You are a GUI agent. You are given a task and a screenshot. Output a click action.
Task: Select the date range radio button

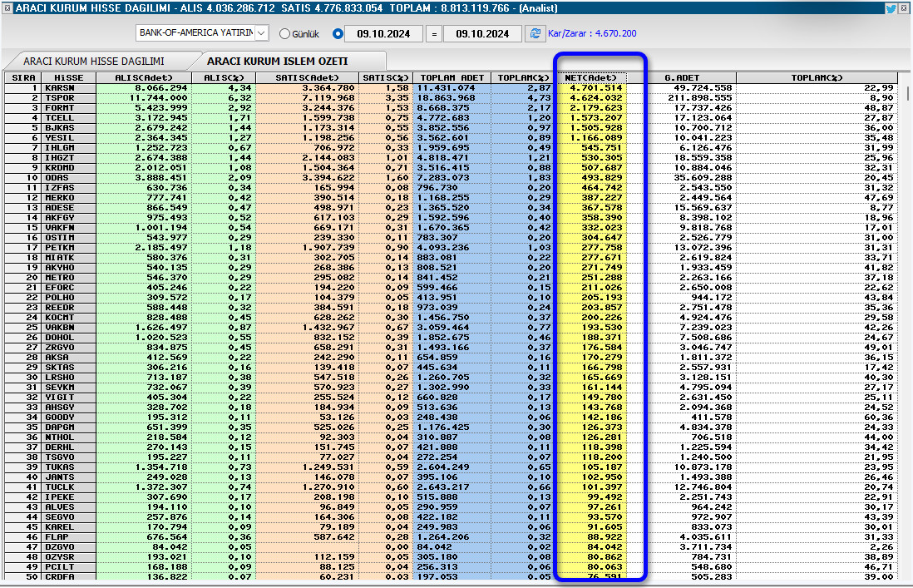pyautogui.click(x=338, y=34)
